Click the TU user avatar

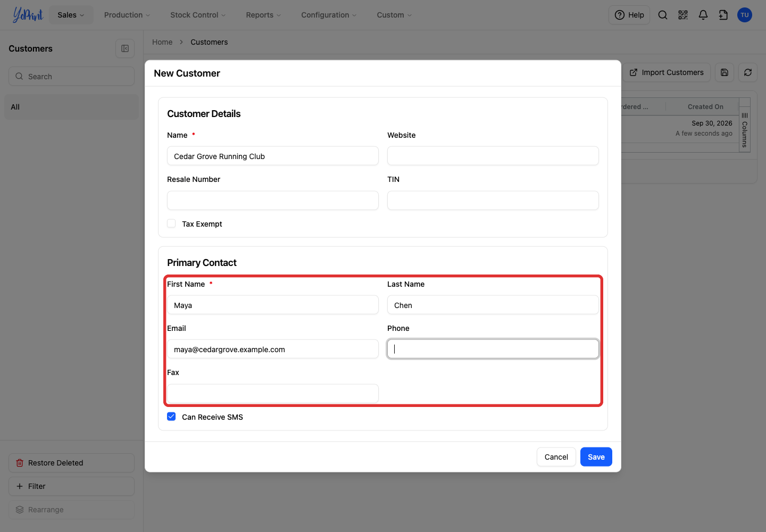coord(745,15)
